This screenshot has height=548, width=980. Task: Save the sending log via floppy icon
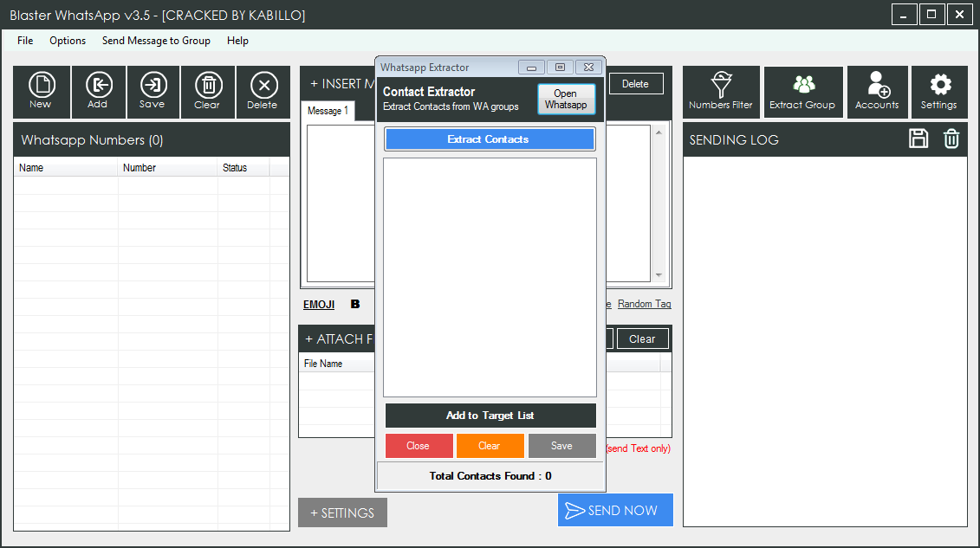918,139
